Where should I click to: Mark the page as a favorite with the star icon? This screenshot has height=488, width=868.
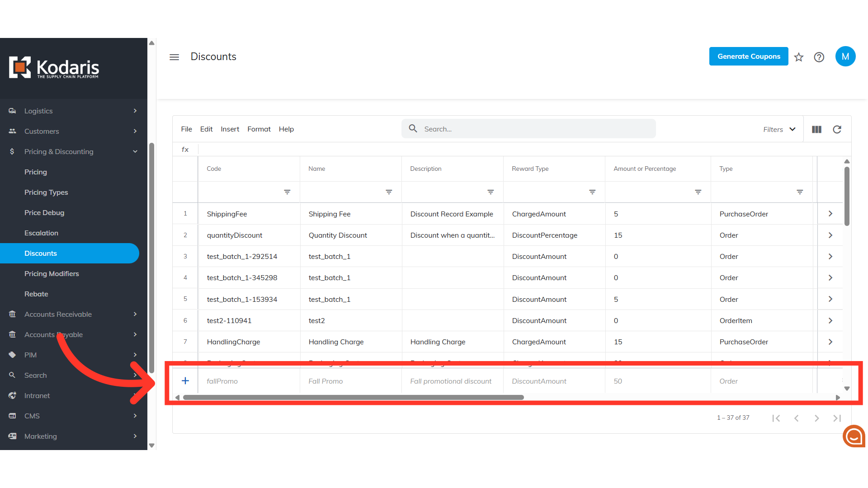tap(799, 57)
